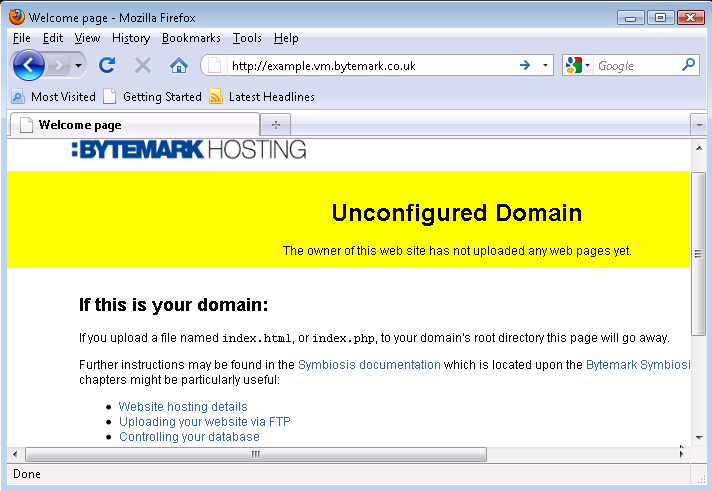Click the Most Visited folder icon
This screenshot has height=491, width=712.
tap(18, 97)
